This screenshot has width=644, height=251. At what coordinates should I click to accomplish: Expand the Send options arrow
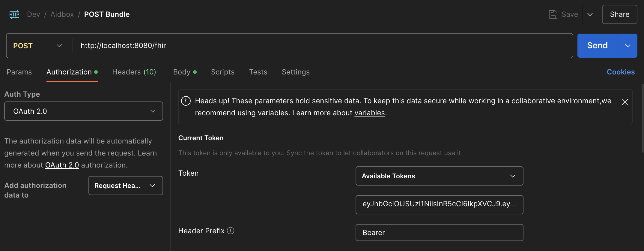click(x=628, y=46)
